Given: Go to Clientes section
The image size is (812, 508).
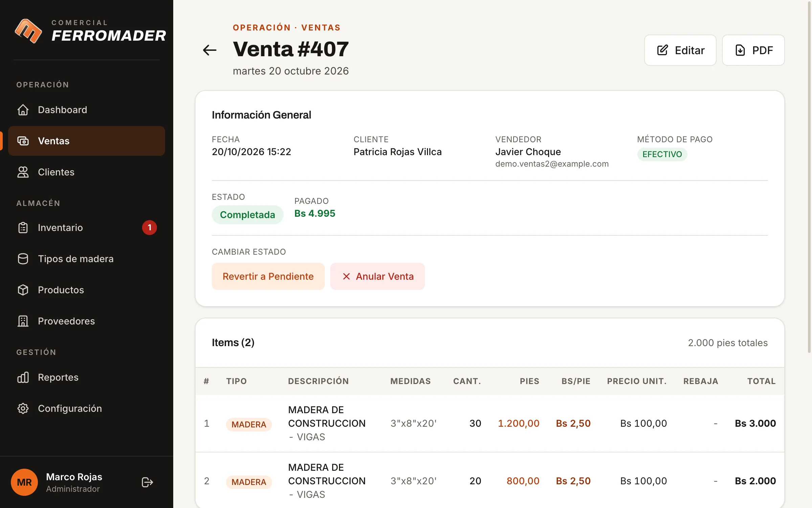Looking at the screenshot, I should (x=87, y=172).
